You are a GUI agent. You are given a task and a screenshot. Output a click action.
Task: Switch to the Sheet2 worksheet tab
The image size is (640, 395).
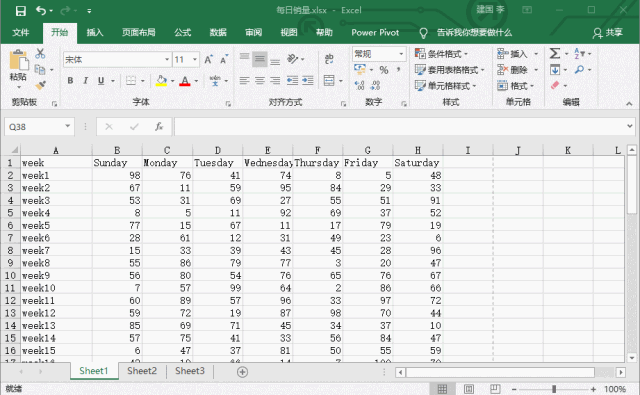142,371
